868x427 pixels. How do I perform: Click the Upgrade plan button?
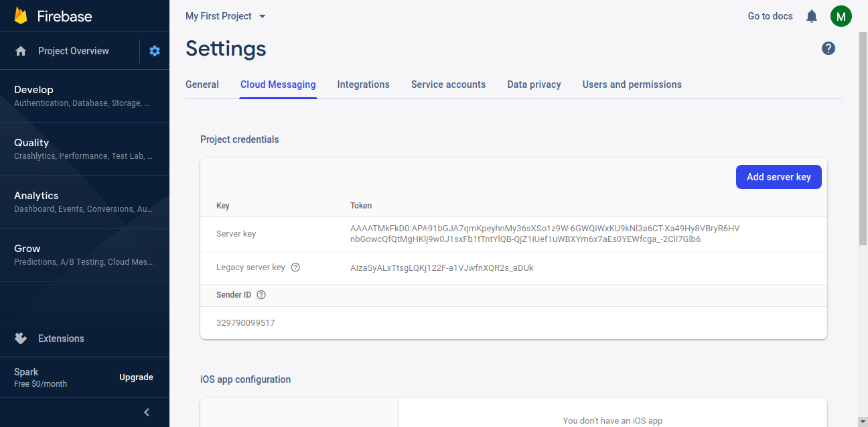(x=137, y=377)
